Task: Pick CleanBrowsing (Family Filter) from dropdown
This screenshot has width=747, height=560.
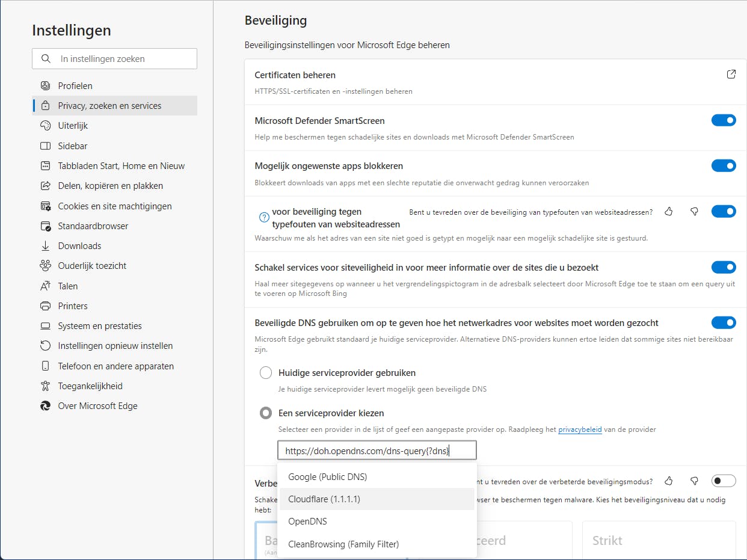Action: click(x=343, y=544)
